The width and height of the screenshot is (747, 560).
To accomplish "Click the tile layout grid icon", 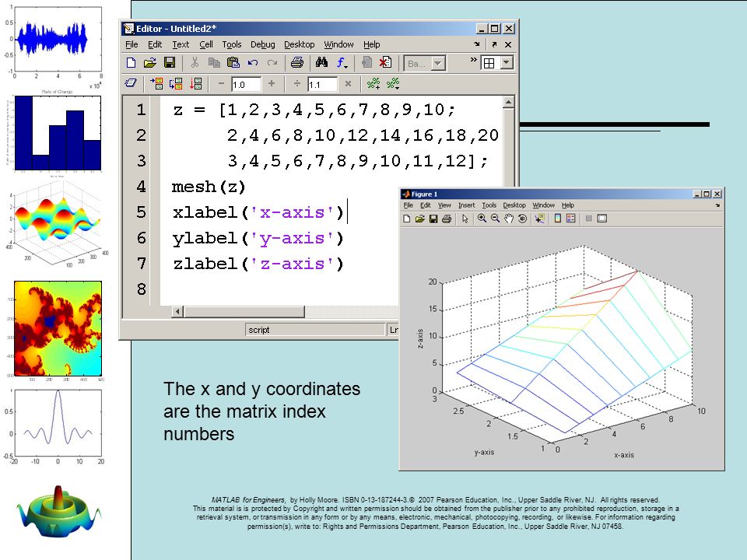I will click(489, 63).
